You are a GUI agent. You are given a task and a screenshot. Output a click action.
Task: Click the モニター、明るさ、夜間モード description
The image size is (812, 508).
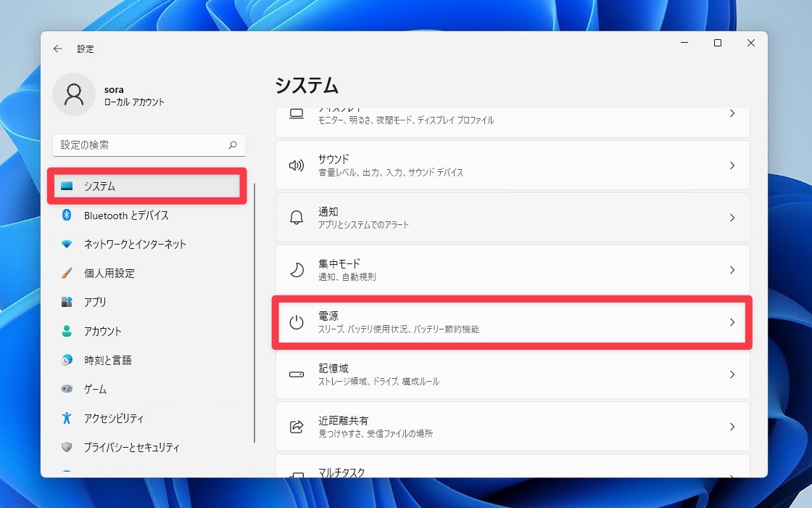(406, 120)
